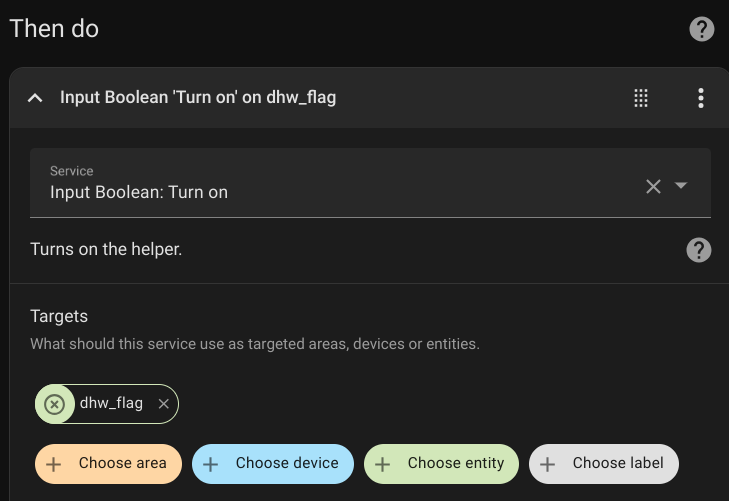Click the action title 'Turn on' on dhw_flag
The image size is (729, 501).
click(x=198, y=98)
